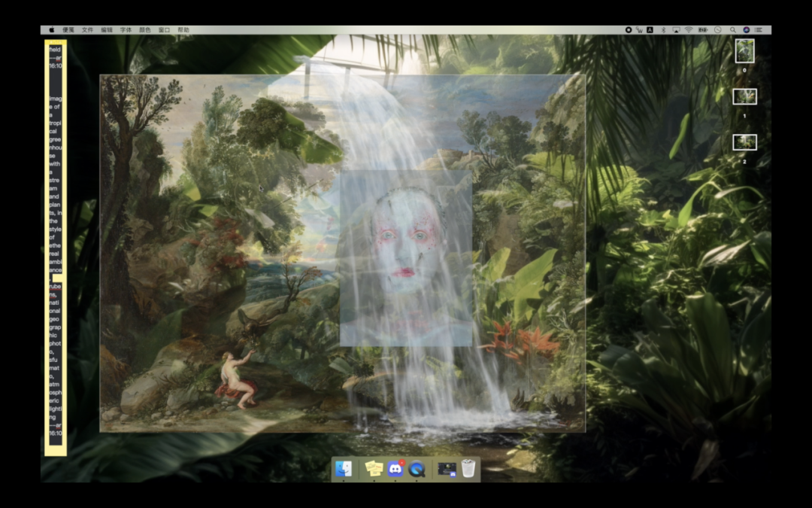Click the yellow sticky note title bar

point(56,42)
